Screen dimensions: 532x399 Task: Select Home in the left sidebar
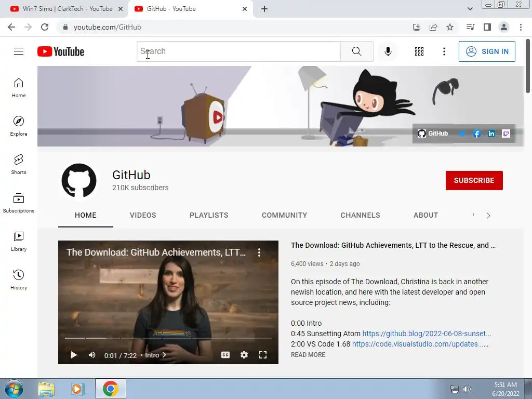pyautogui.click(x=19, y=88)
